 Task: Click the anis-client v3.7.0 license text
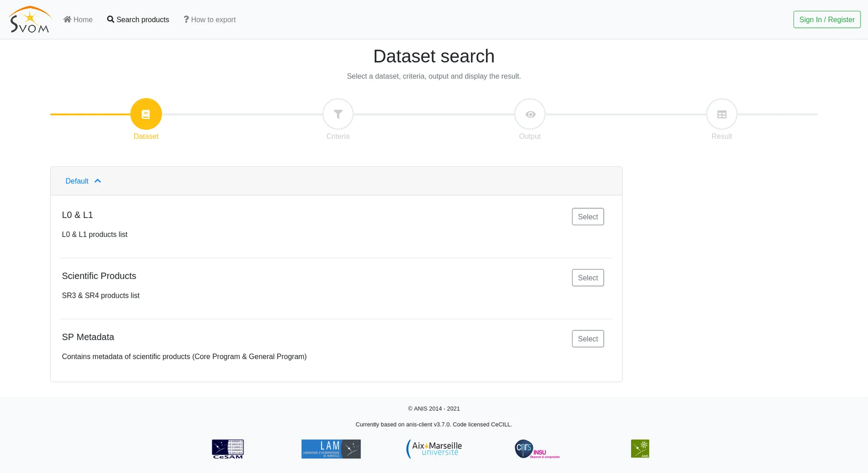(434, 424)
